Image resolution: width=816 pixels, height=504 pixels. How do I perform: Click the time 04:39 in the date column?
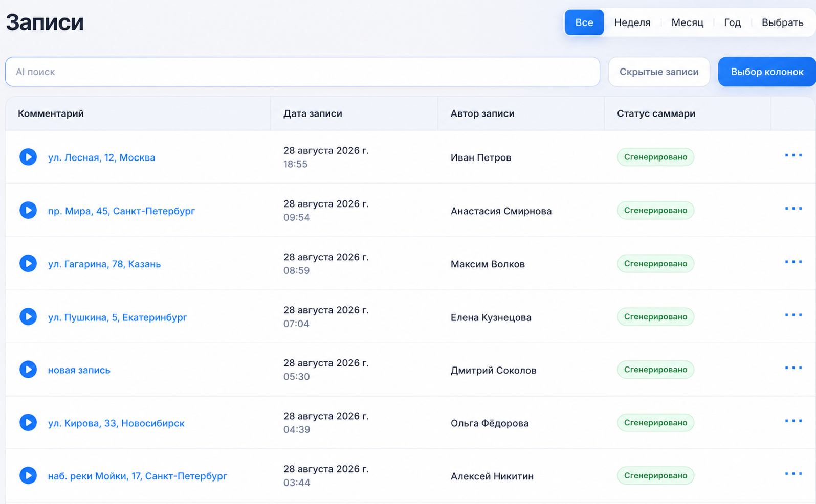[297, 429]
